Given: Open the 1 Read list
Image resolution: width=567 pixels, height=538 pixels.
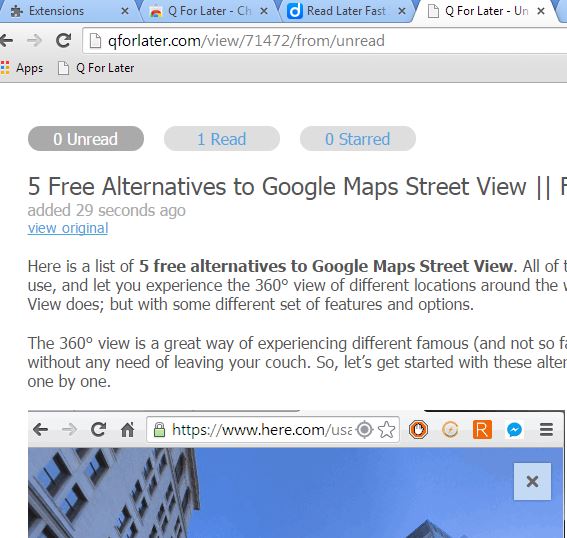Looking at the screenshot, I should click(222, 139).
